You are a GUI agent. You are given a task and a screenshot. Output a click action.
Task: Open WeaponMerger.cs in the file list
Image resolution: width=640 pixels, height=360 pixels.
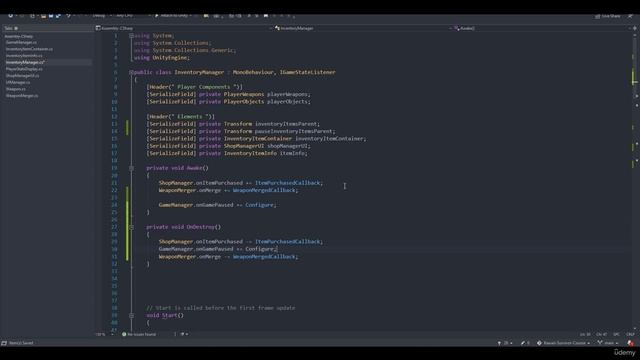[x=22, y=96]
